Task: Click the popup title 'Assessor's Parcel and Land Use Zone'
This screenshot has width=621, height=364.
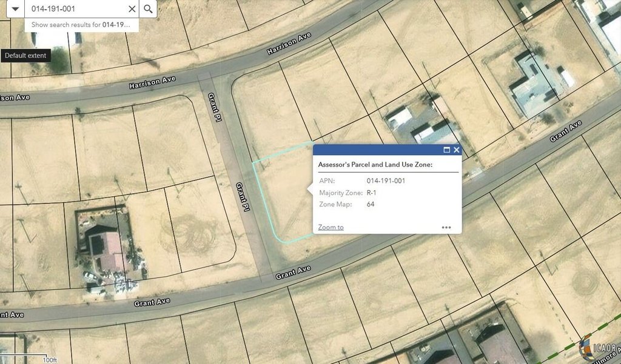Action: (374, 164)
